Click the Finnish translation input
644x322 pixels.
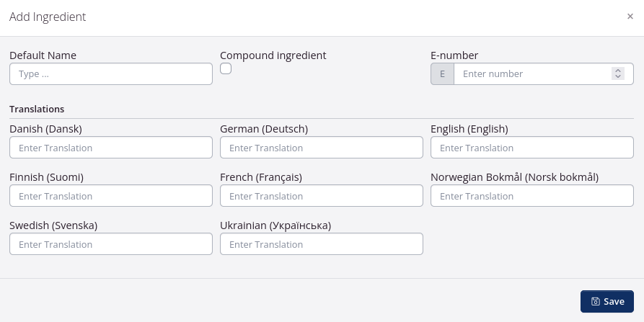click(111, 196)
